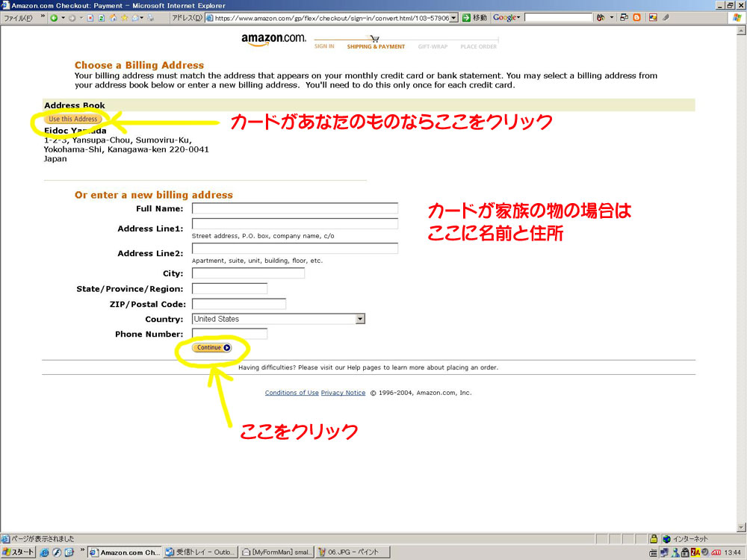Image resolution: width=747 pixels, height=560 pixels.
Task: Open the ファイル(F) menu
Action: click(x=18, y=18)
